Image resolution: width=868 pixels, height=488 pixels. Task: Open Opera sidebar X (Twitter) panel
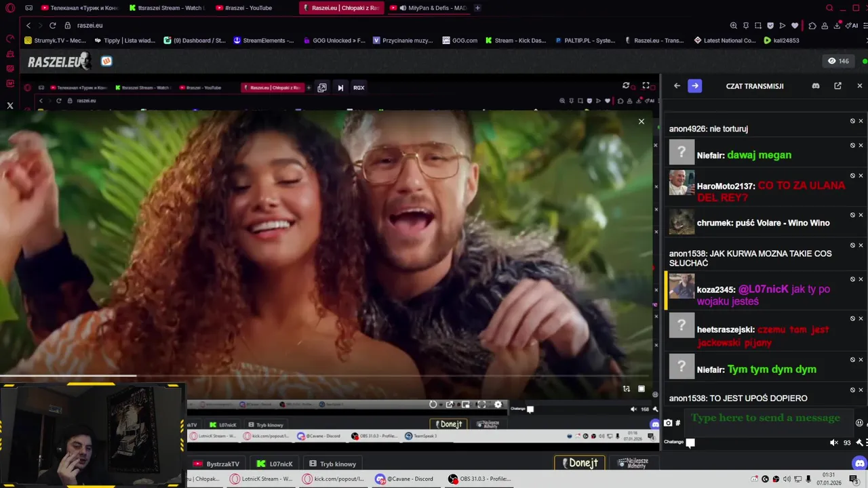click(x=10, y=106)
